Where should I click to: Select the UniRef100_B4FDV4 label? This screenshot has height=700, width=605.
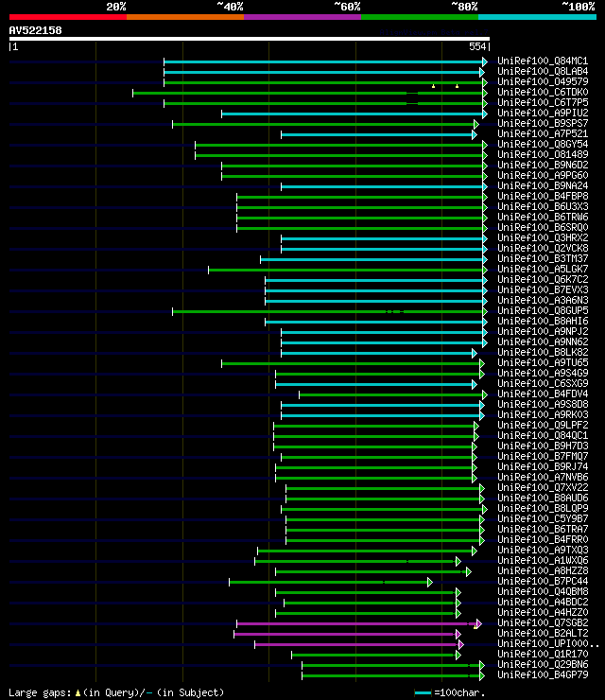[x=543, y=394]
